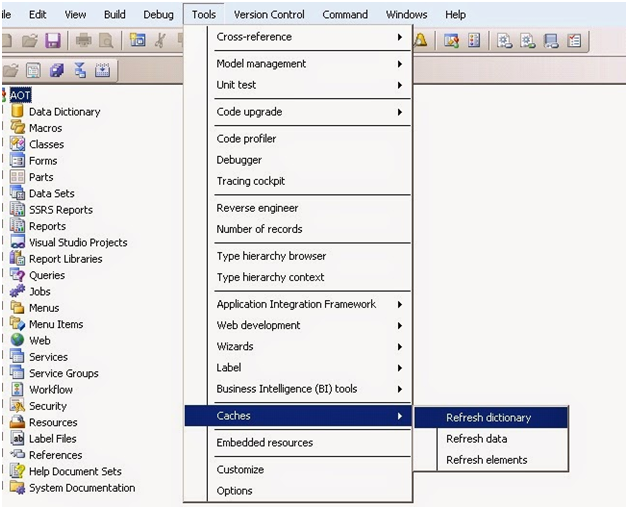The image size is (628, 509).
Task: Select the Web node with globe icon
Action: click(x=40, y=341)
